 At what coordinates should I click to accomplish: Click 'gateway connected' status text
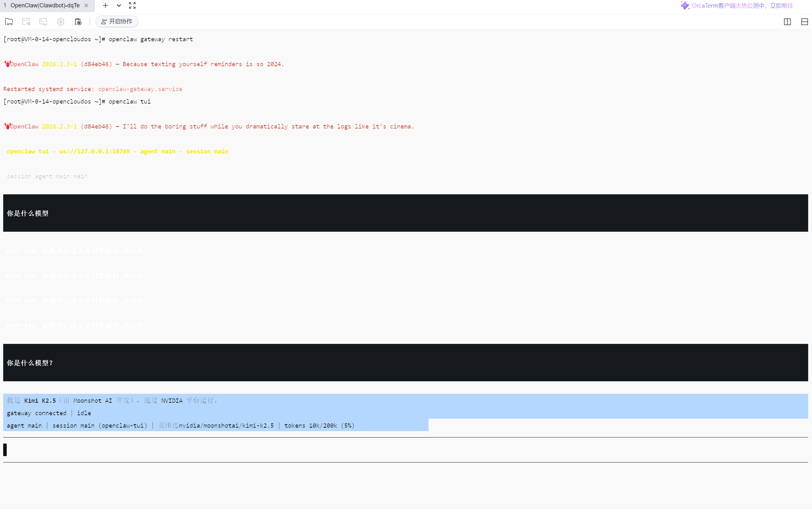click(x=37, y=413)
